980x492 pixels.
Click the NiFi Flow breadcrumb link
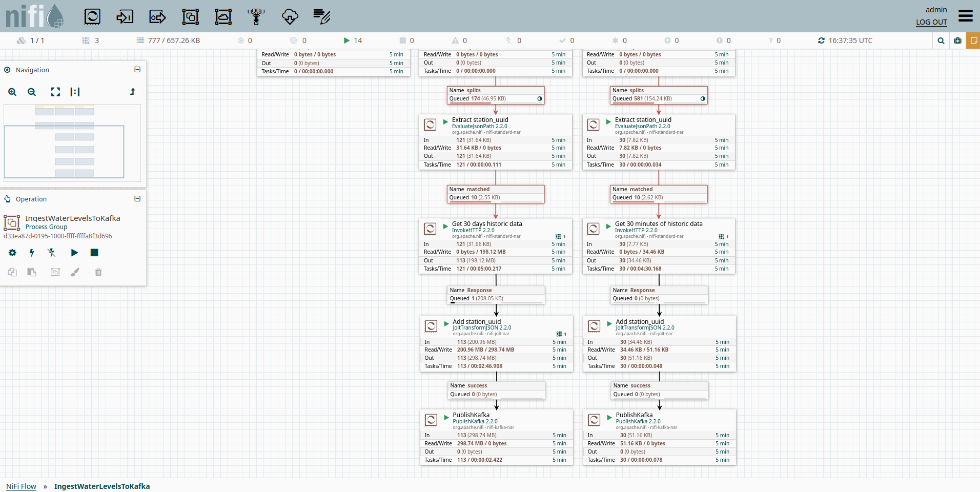(x=21, y=486)
